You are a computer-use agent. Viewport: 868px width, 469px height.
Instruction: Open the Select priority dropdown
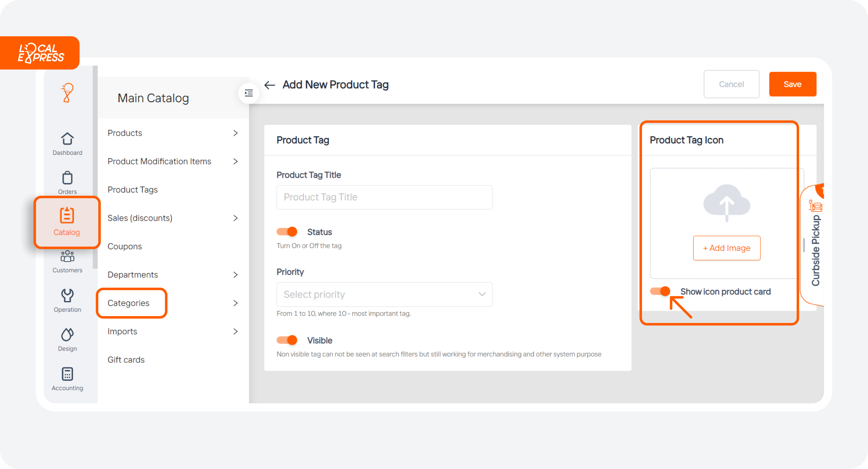[x=384, y=294]
